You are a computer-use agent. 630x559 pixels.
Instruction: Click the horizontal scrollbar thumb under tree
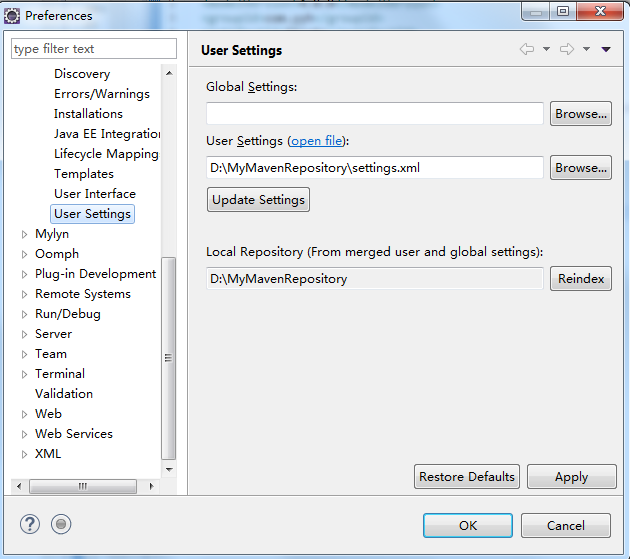83,486
